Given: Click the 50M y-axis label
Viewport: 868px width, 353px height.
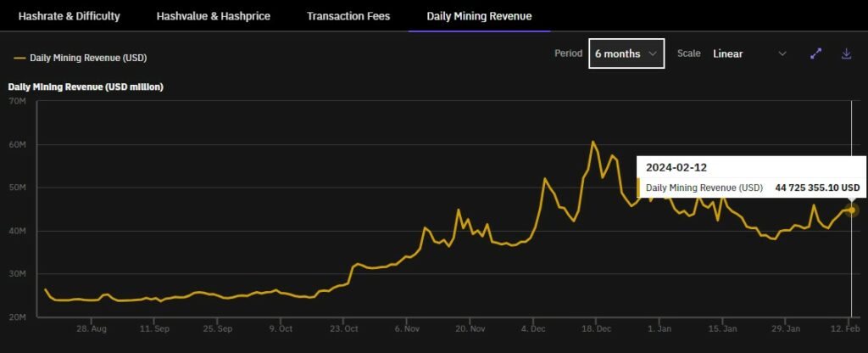Looking at the screenshot, I should point(18,188).
